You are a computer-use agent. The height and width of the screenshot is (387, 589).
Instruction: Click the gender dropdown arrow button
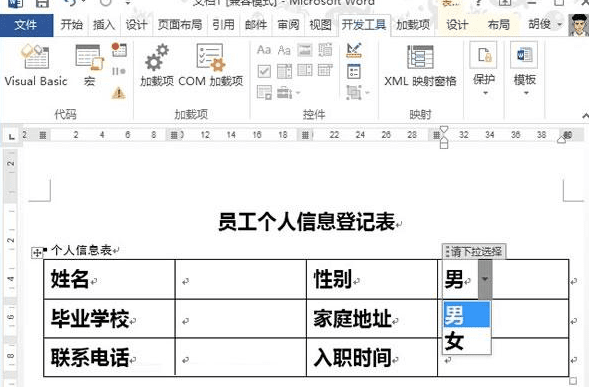click(485, 279)
